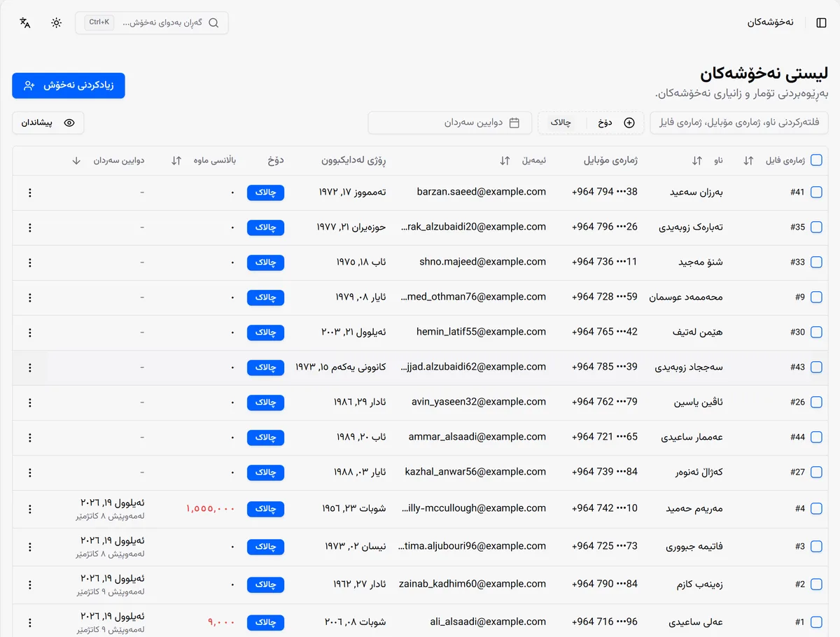Click the active badge for patient #41

click(266, 192)
